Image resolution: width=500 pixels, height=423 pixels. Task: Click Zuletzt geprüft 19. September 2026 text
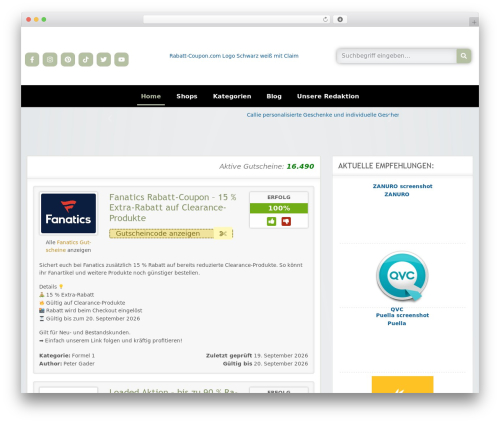pyautogui.click(x=257, y=356)
